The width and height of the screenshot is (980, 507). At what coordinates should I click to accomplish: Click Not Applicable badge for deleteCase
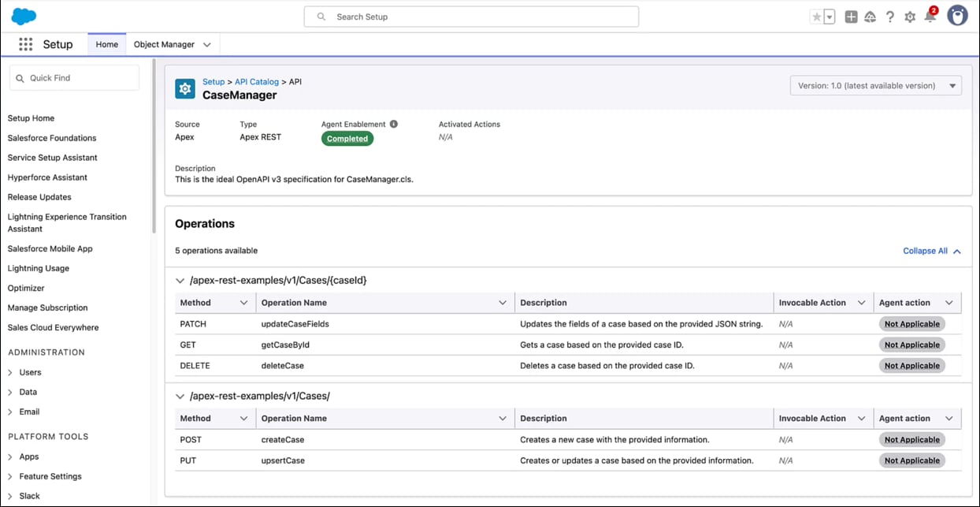(x=912, y=366)
